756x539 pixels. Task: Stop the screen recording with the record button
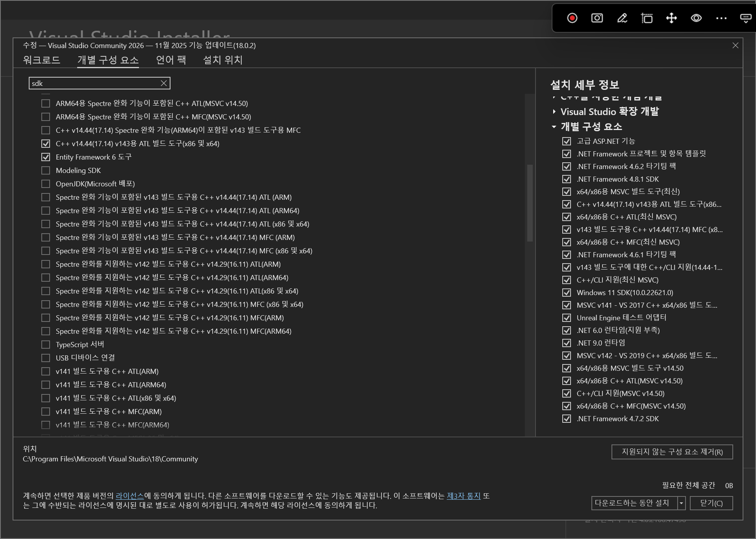572,18
